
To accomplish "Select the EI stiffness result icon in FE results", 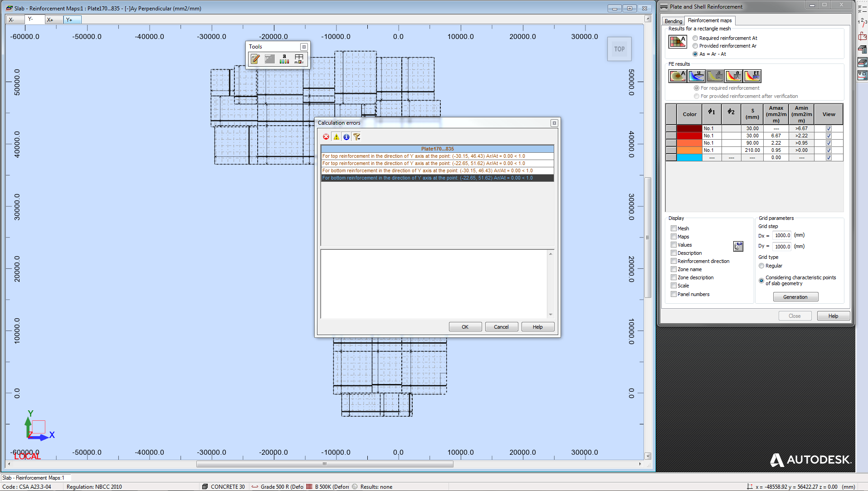I will (753, 76).
